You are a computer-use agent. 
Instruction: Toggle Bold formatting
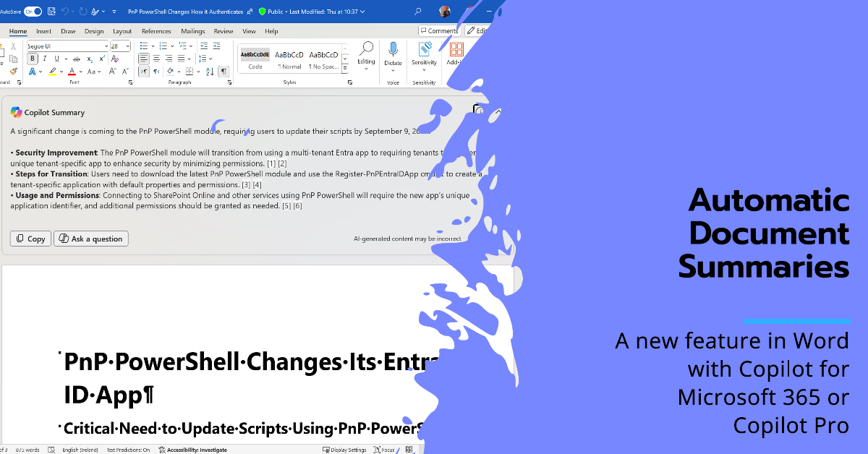[x=33, y=59]
